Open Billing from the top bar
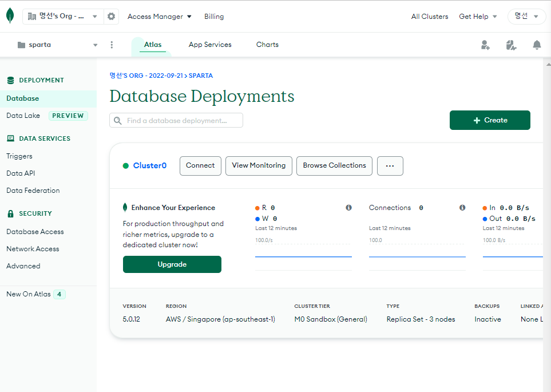This screenshot has width=551, height=392. pyautogui.click(x=214, y=17)
